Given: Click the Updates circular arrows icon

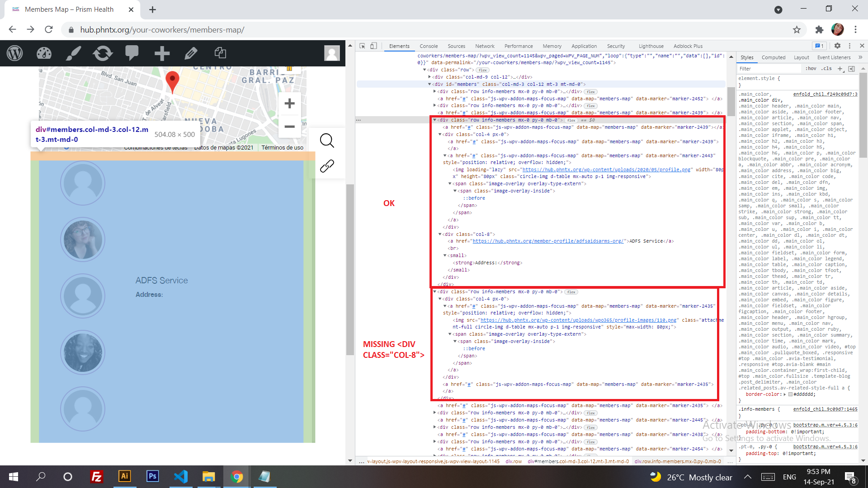Looking at the screenshot, I should point(103,53).
